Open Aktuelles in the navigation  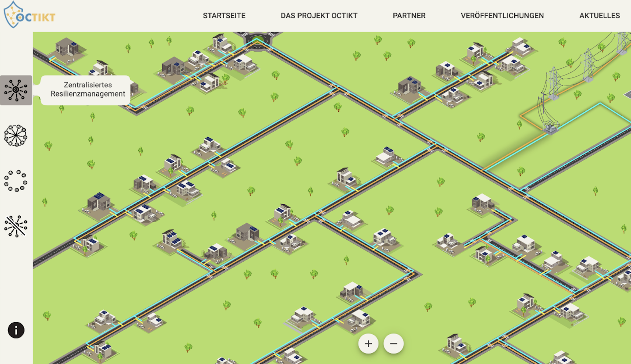(x=599, y=16)
